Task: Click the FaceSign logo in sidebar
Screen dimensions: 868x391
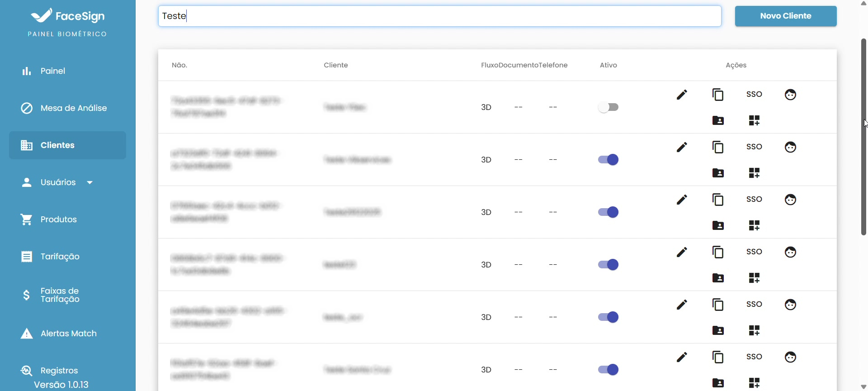Action: (67, 16)
